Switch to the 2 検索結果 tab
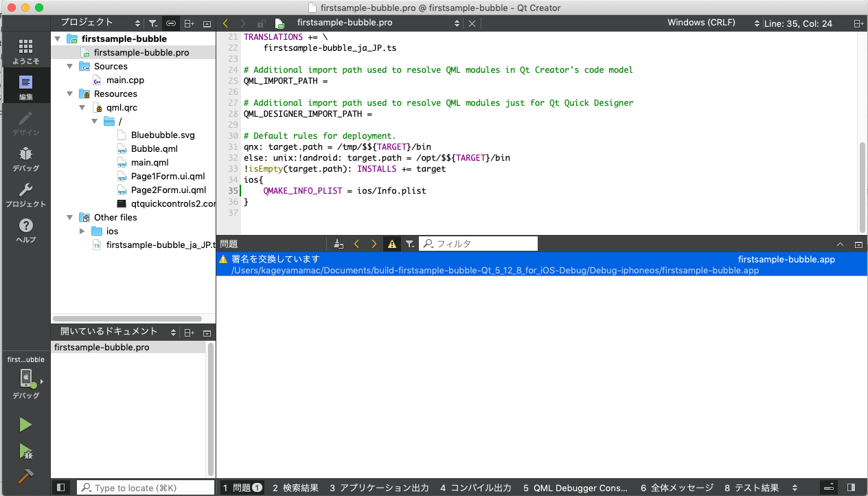868x496 pixels. tap(295, 488)
